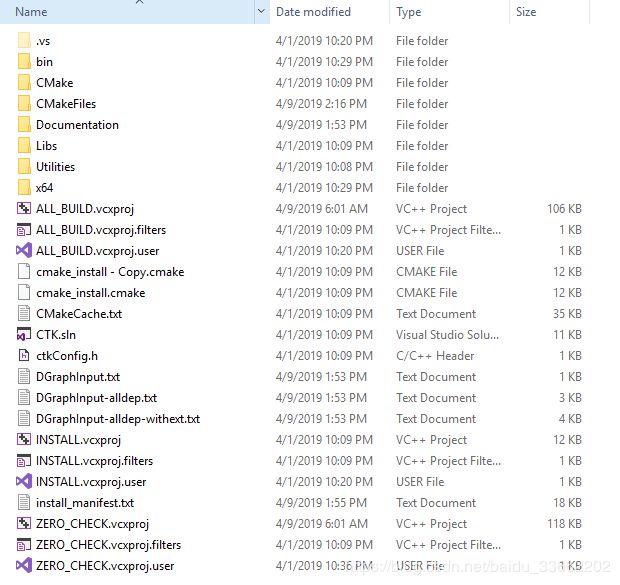Screen dimensions: 620x585
Task: Select the file name ctkConfig.h
Action: point(67,356)
